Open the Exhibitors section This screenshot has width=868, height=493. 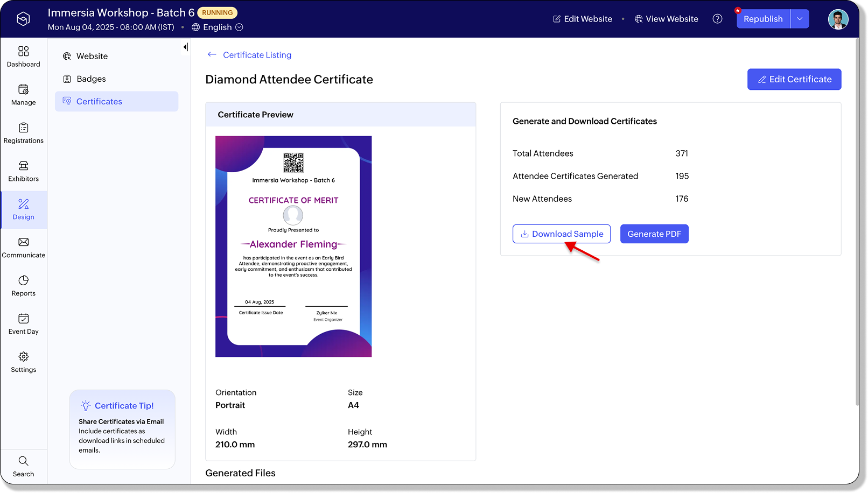tap(23, 171)
